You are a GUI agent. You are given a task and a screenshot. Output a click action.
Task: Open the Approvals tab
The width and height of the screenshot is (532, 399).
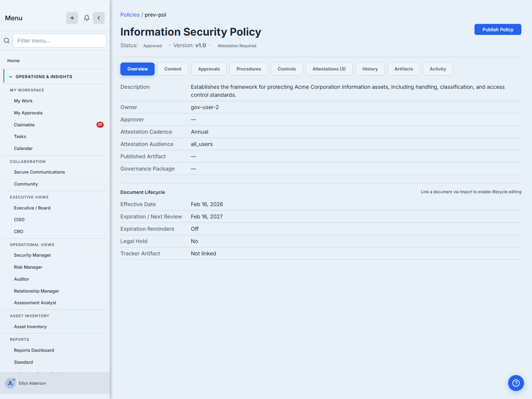point(209,69)
